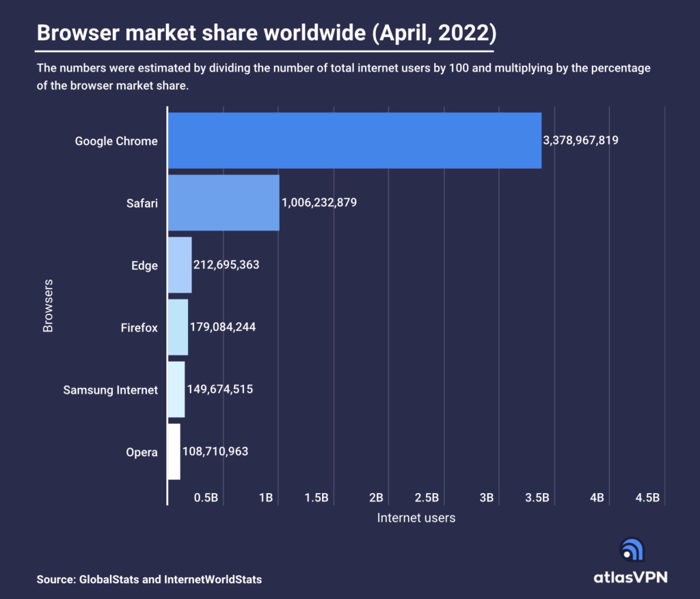Click the Source GlobalStats and InternetWorldStats text

point(149,579)
